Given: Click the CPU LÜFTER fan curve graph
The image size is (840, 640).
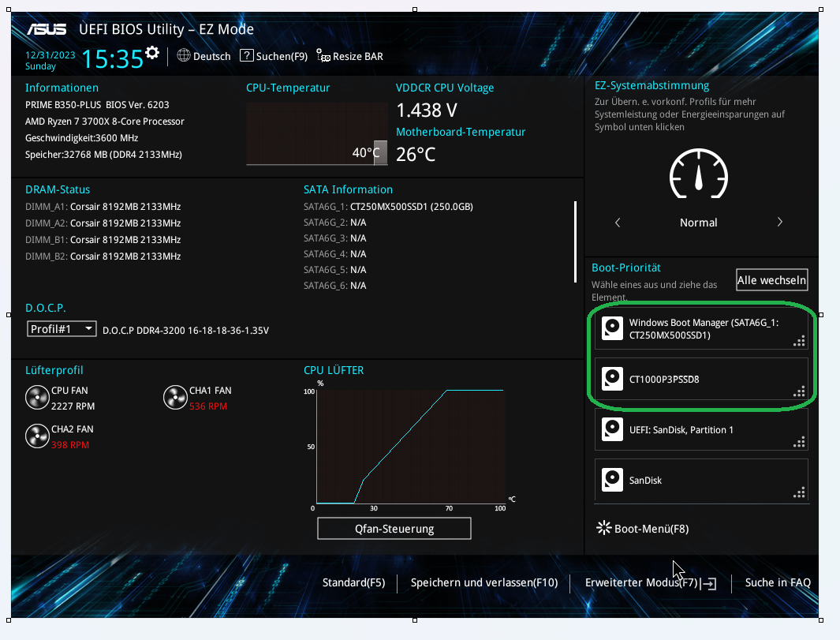Looking at the screenshot, I should tap(410, 447).
